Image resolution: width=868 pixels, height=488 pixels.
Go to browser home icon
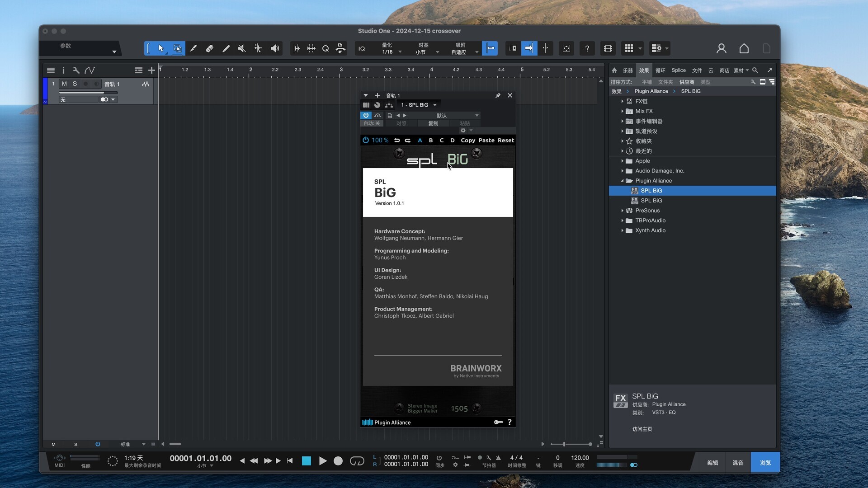(614, 70)
